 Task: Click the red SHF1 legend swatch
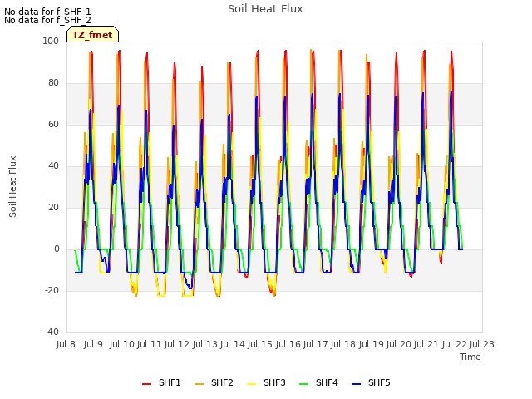pos(146,384)
